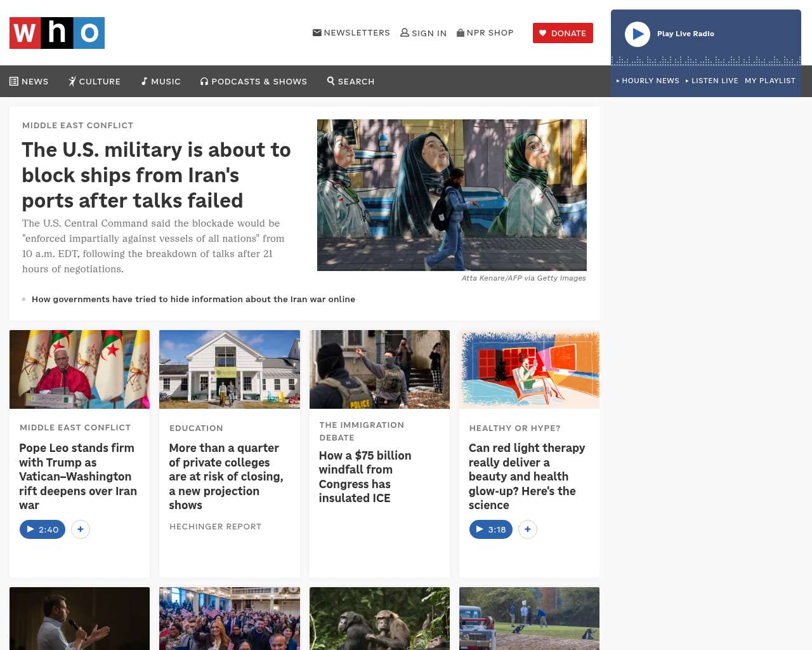Open the $75 billion ICE windfall headline

[x=365, y=477]
